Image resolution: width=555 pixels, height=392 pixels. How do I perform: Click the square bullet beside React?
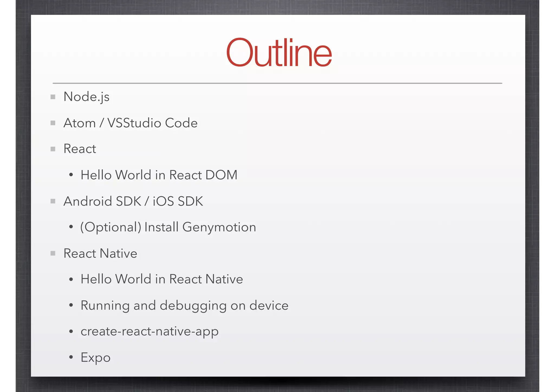pos(53,149)
